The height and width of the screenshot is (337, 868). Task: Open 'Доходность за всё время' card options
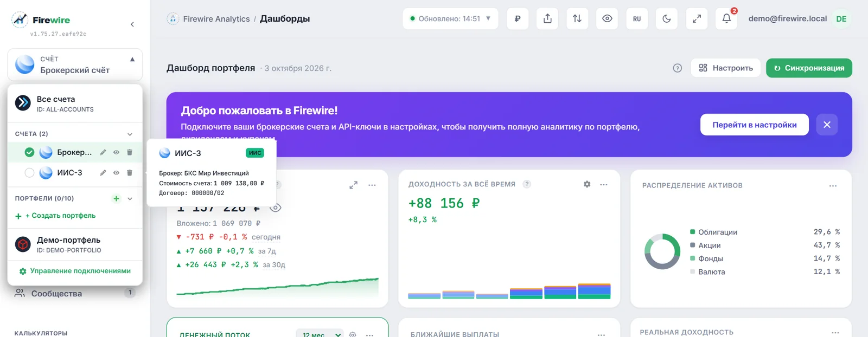[604, 185]
